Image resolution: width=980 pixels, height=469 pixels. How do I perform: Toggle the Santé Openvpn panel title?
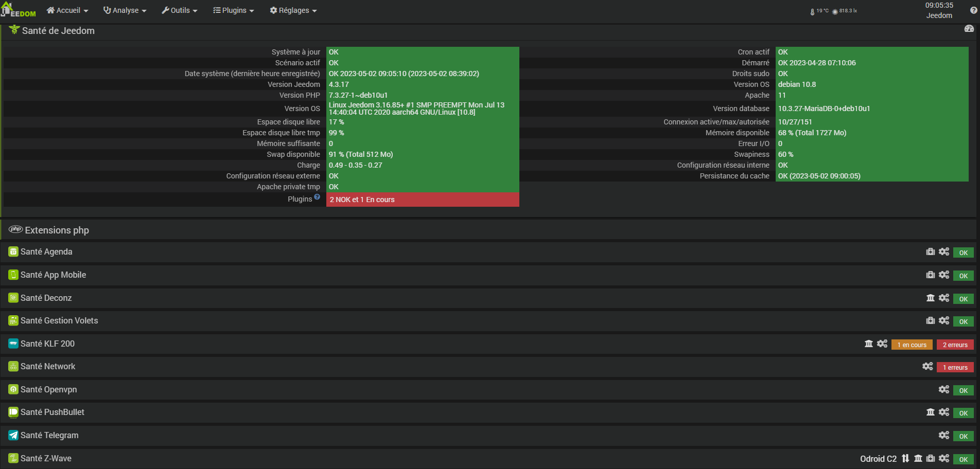tap(49, 389)
